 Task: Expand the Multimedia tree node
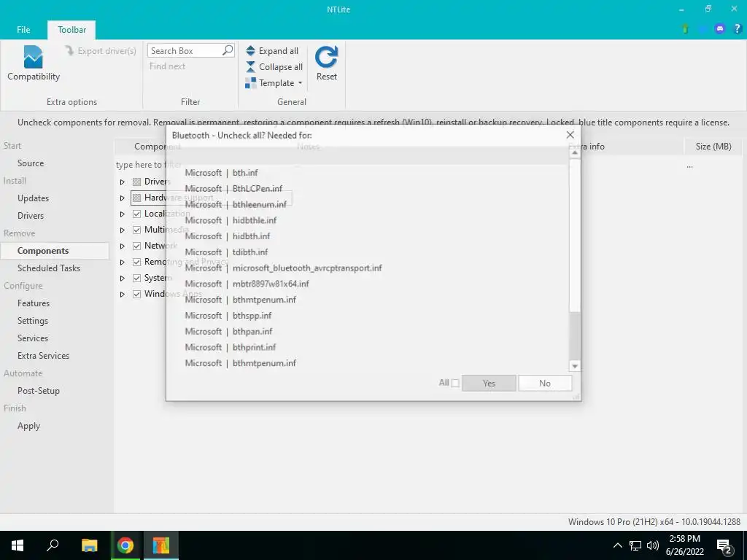point(123,230)
